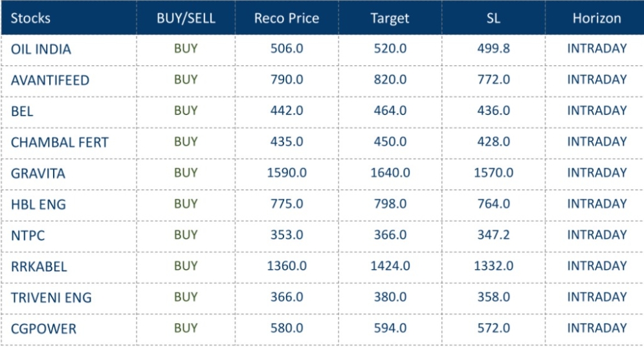Click BUY in the BEL row
The image size is (644, 348).
pos(186,111)
